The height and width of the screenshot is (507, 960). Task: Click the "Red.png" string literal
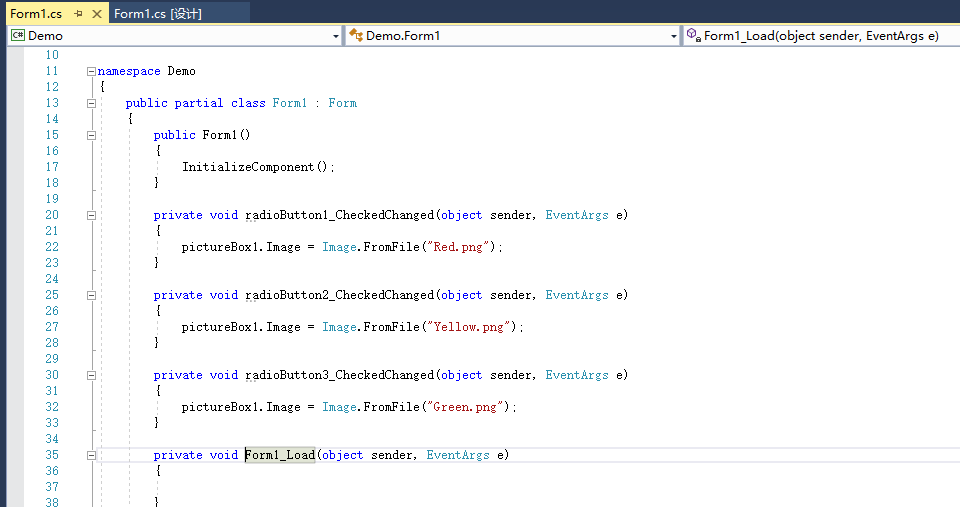(461, 247)
